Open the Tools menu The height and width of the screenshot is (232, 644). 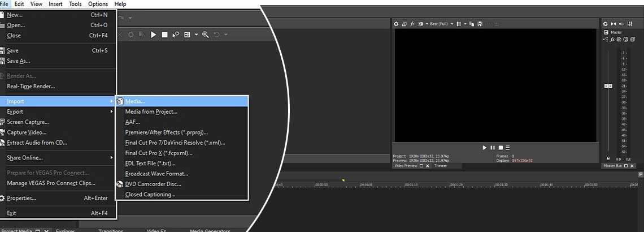click(x=75, y=4)
